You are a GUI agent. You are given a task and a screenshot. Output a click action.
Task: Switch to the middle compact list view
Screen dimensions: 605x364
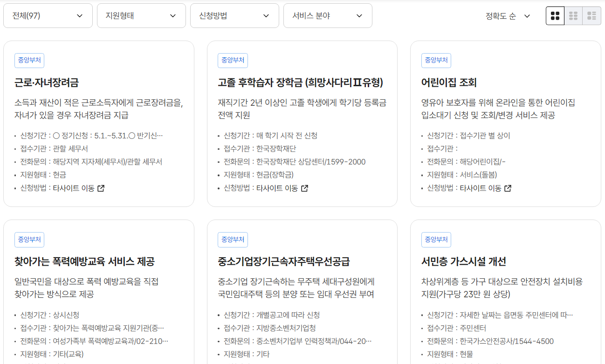tap(573, 16)
